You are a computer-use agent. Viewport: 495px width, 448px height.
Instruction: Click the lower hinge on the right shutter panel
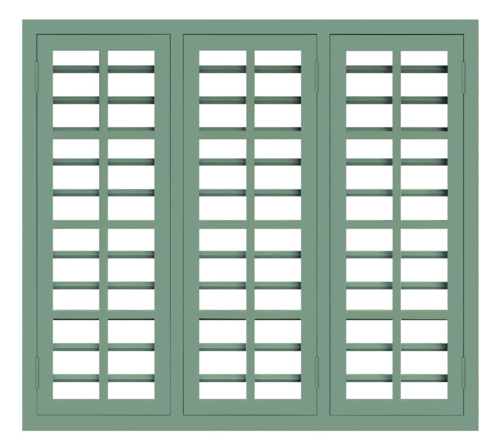coord(464,373)
